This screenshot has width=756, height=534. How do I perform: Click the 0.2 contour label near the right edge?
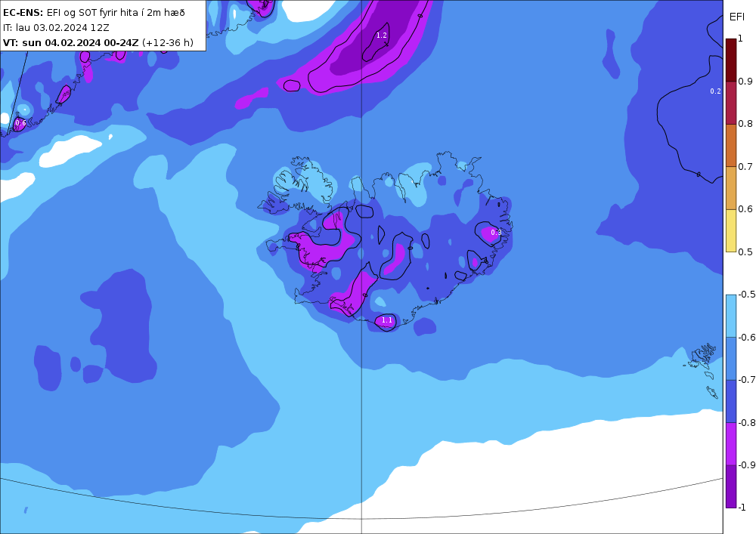coord(715,91)
